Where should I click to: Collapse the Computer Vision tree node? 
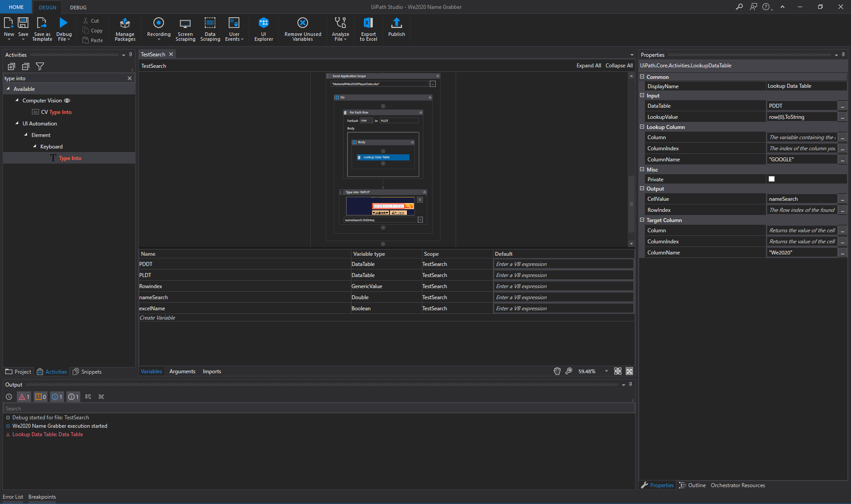tap(17, 100)
